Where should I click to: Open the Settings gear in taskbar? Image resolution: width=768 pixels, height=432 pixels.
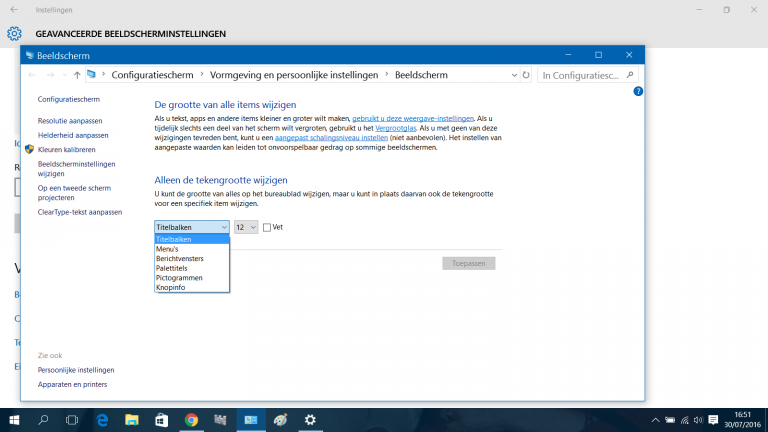311,420
